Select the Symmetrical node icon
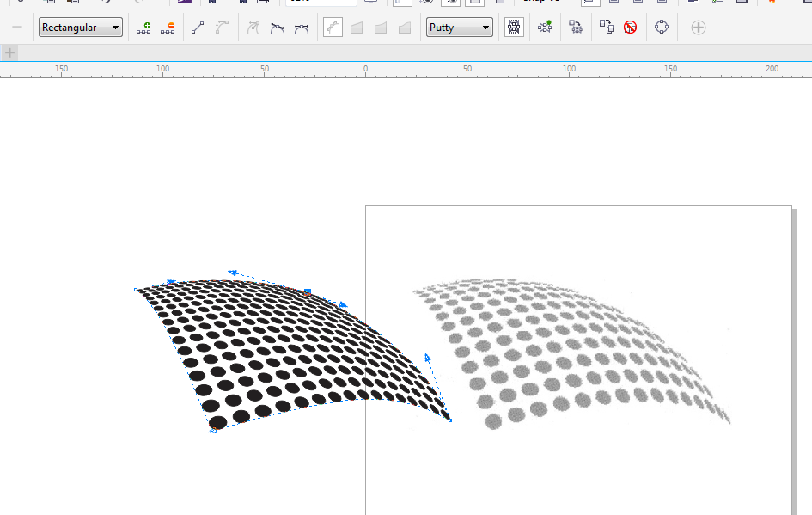 (x=302, y=28)
